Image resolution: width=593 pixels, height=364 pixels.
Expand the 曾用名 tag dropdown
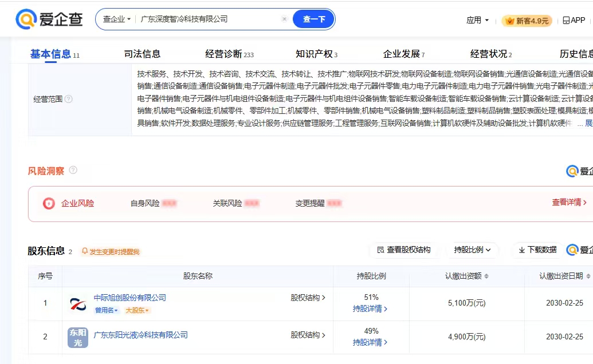(106, 310)
